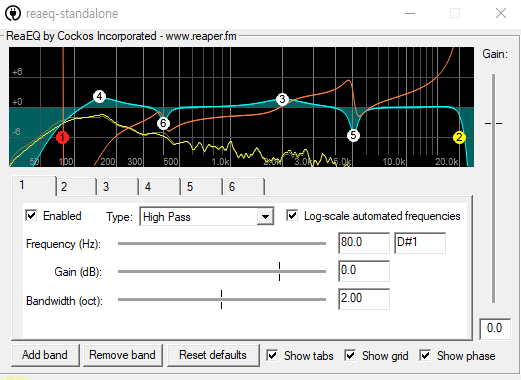This screenshot has width=521, height=380.
Task: Minimize the reaeq-standalone window
Action: 410,14
